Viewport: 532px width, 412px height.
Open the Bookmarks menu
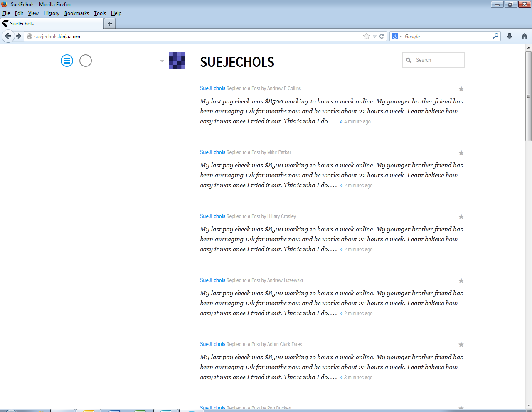76,13
